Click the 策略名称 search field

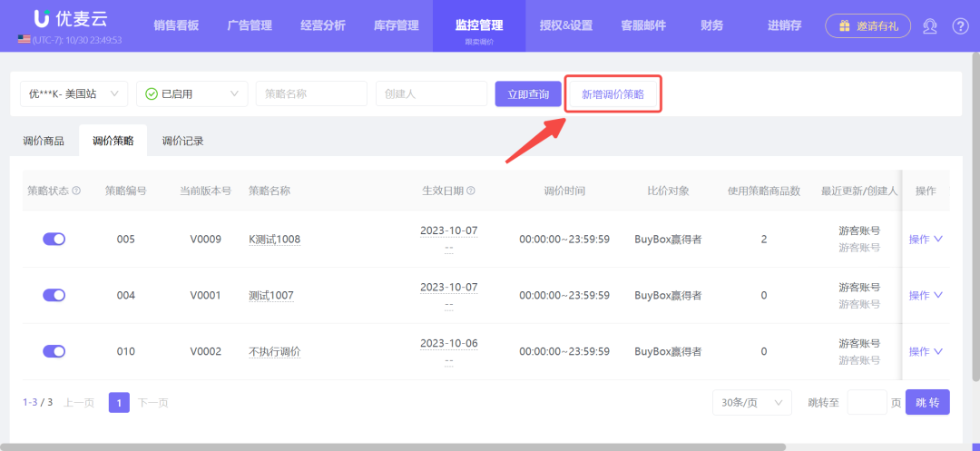point(311,93)
